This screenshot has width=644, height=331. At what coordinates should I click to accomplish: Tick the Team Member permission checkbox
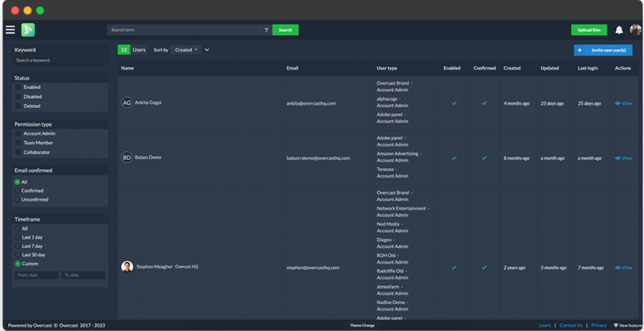(18, 143)
